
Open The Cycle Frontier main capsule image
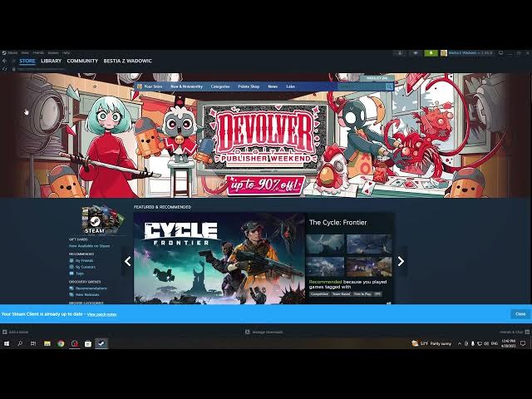tap(219, 259)
